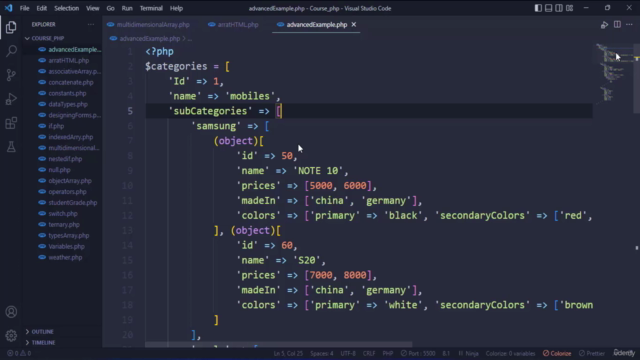
Task: Close the advancedExample.php tab
Action: pyautogui.click(x=354, y=24)
